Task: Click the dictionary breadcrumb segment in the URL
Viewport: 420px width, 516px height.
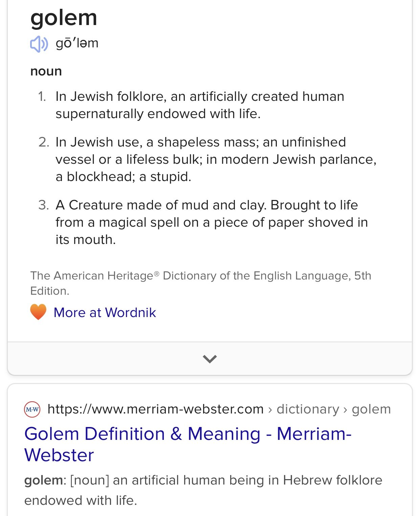Action: 308,409
